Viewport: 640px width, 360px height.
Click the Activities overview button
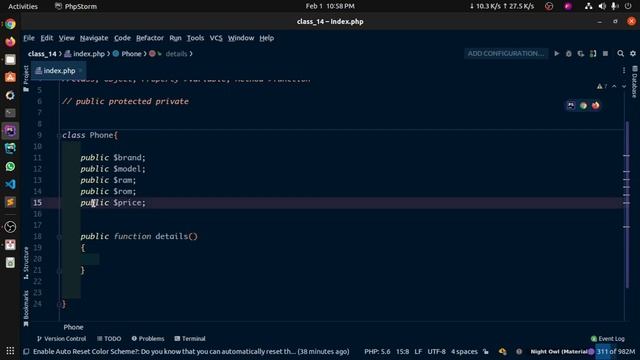pyautogui.click(x=23, y=6)
